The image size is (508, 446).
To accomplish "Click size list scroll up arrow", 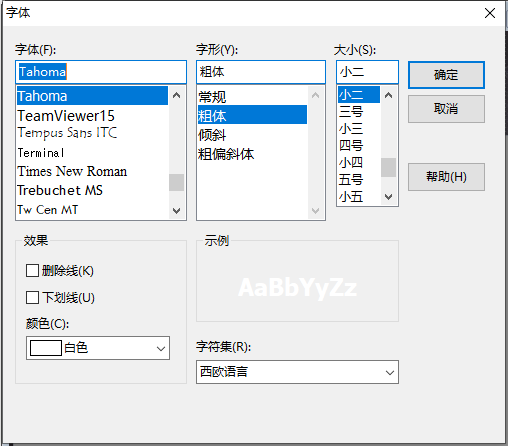I will (388, 95).
